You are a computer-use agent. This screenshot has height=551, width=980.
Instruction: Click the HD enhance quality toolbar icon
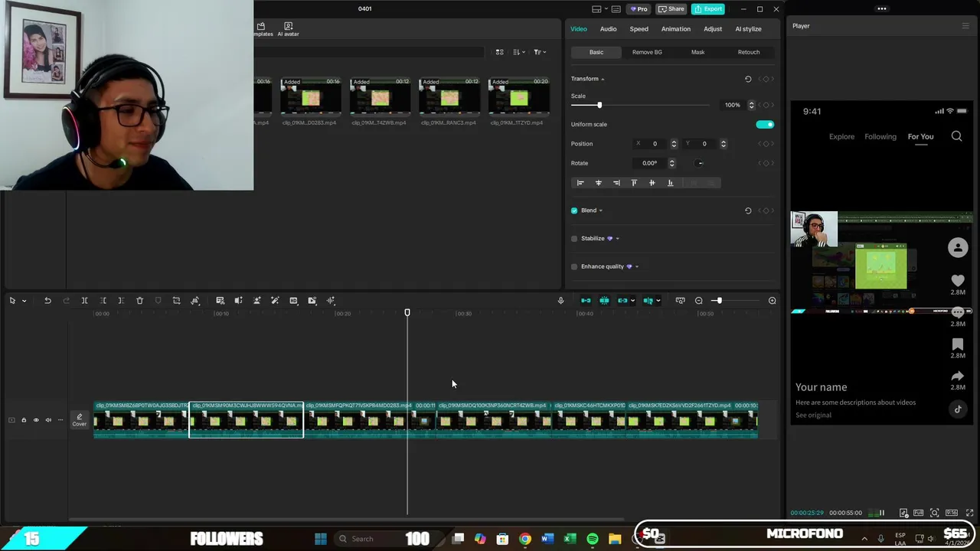293,301
